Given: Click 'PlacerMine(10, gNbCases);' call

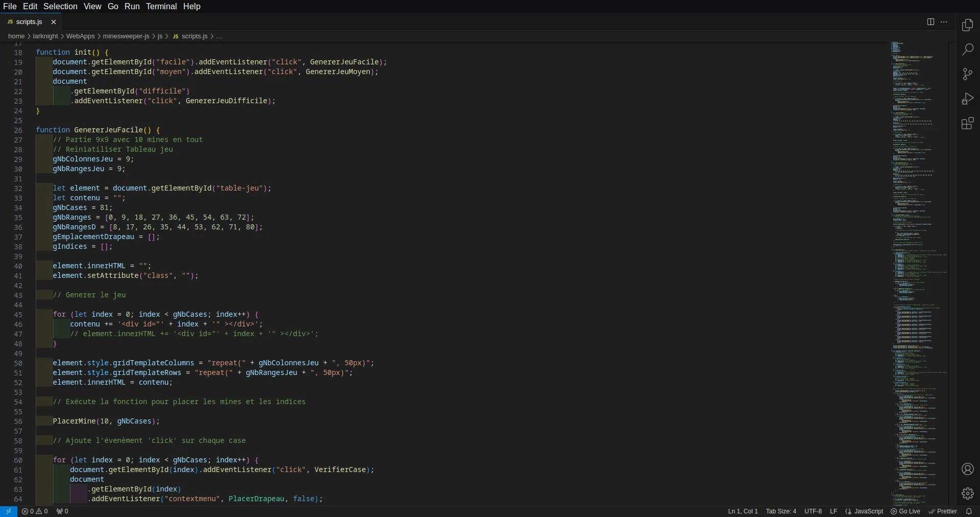Looking at the screenshot, I should tap(106, 421).
